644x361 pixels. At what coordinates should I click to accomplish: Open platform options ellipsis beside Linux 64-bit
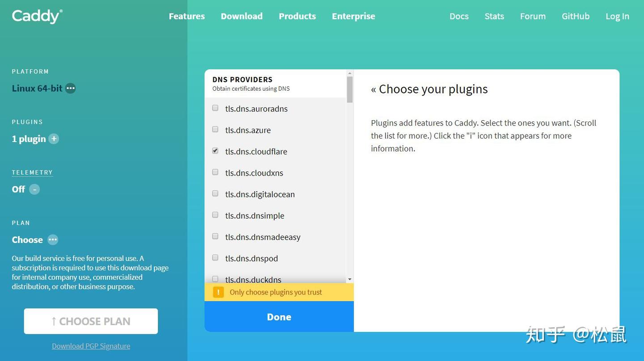tap(70, 88)
